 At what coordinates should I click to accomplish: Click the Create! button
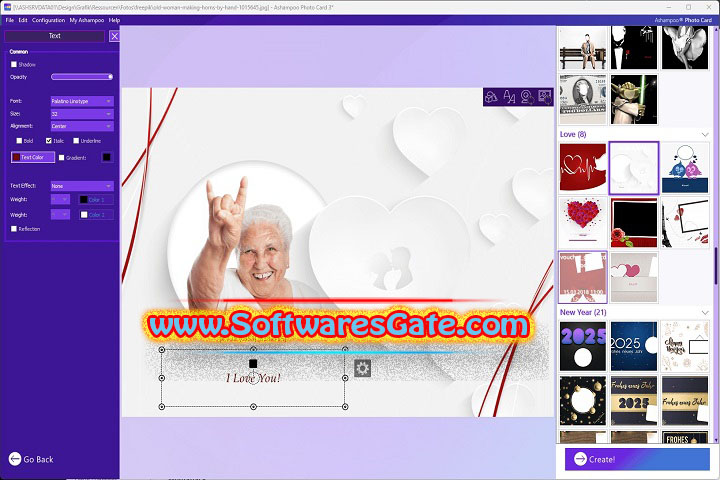(x=637, y=459)
